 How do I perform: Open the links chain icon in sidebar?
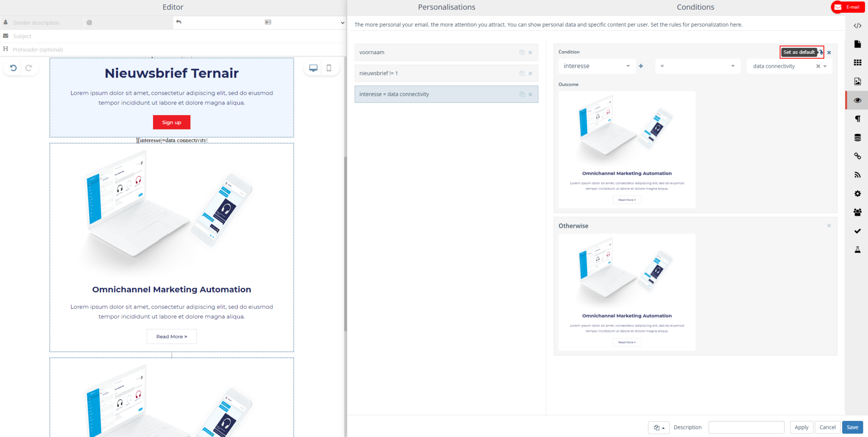click(x=857, y=156)
